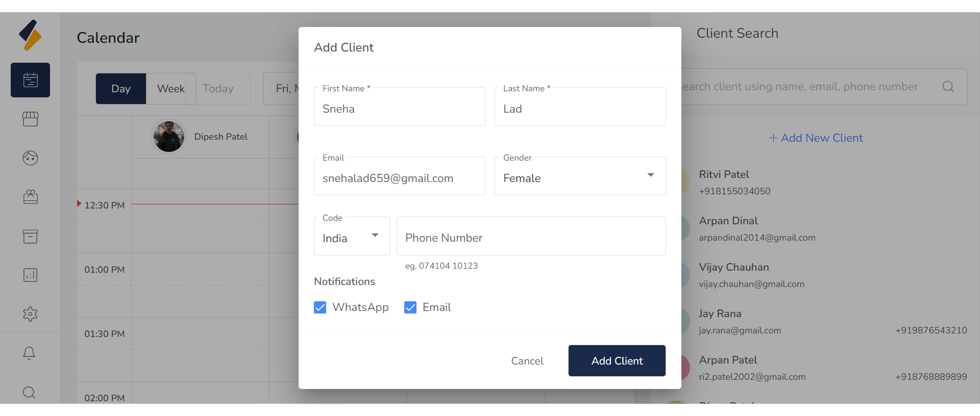Open the gift card icon in sidebar

[30, 197]
